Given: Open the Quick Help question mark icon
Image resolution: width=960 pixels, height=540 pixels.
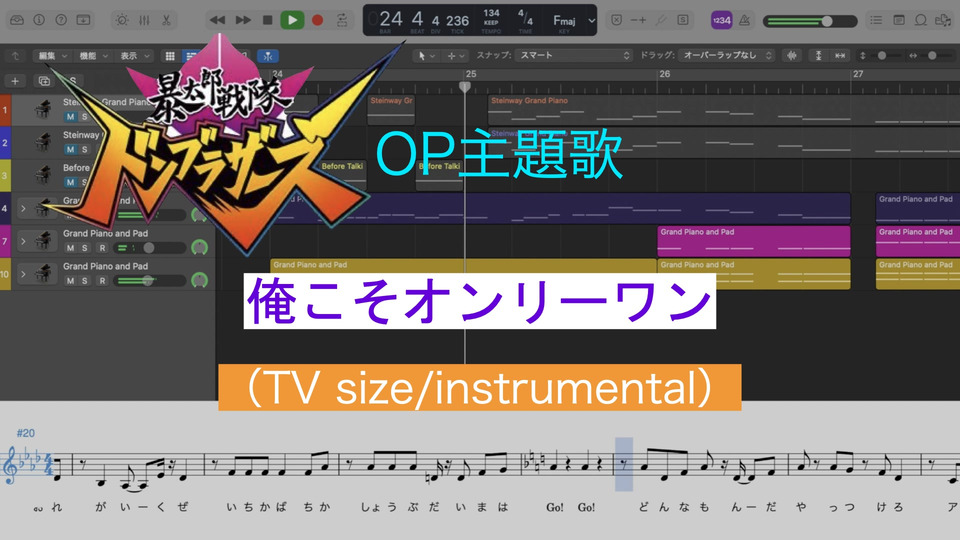Looking at the screenshot, I should [x=61, y=20].
